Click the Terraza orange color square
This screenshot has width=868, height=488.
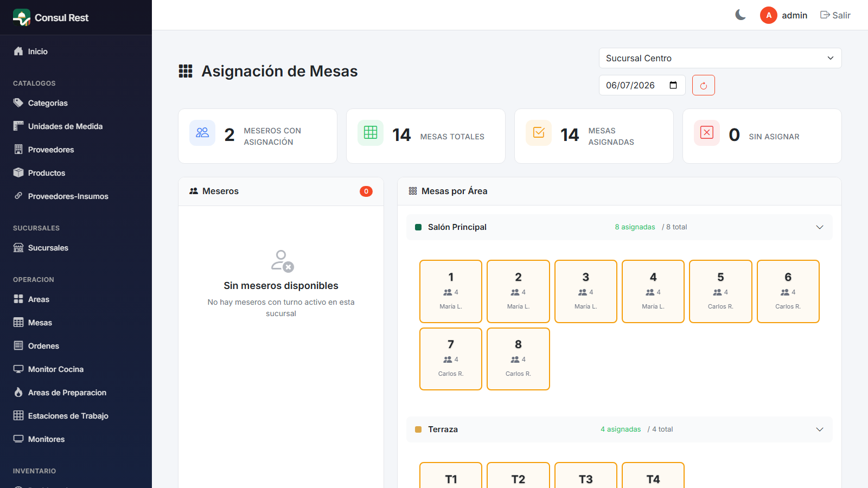coord(418,429)
